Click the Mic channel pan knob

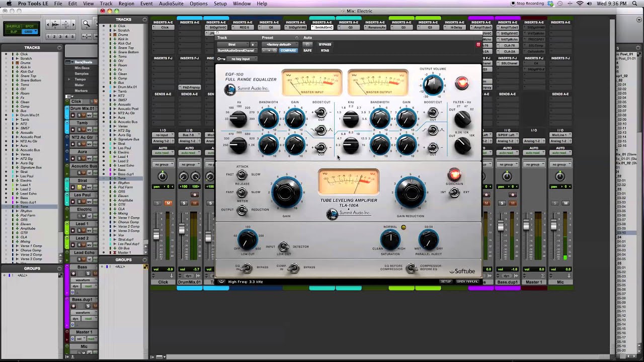click(559, 176)
